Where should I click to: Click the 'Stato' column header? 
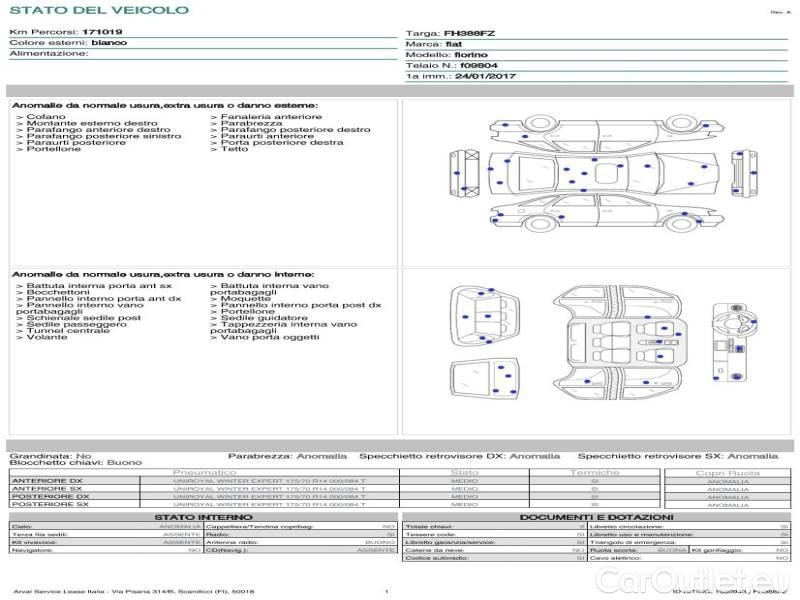(464, 472)
